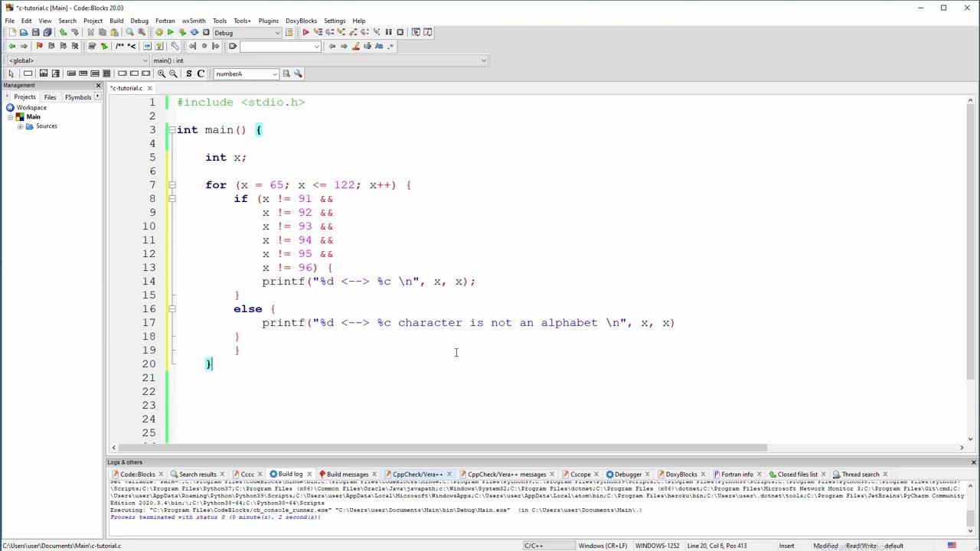The height and width of the screenshot is (551, 980).
Task: Click the WINDOWS-1252 encoding in status bar
Action: point(656,546)
